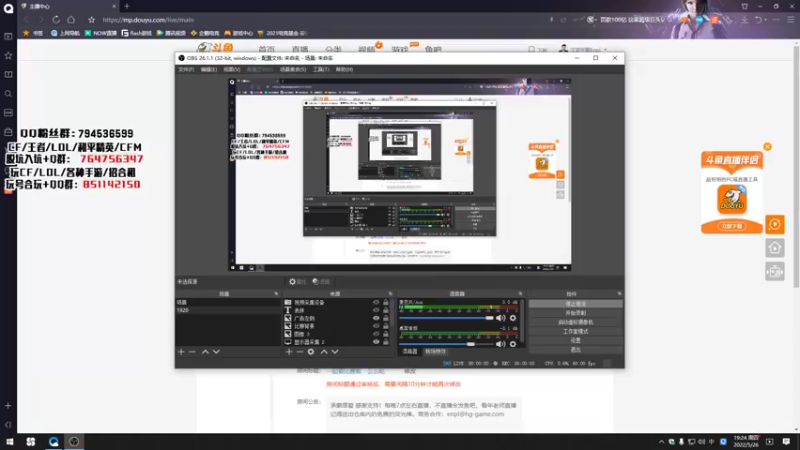Viewport: 800px width, 450px height.
Task: Undock the Sources panel via header icon
Action: tap(390, 294)
